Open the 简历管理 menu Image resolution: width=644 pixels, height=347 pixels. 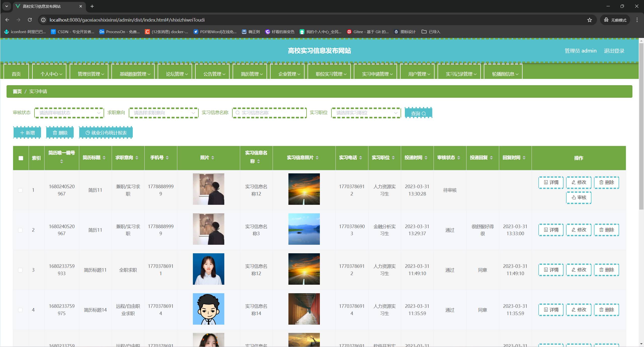[x=251, y=74]
